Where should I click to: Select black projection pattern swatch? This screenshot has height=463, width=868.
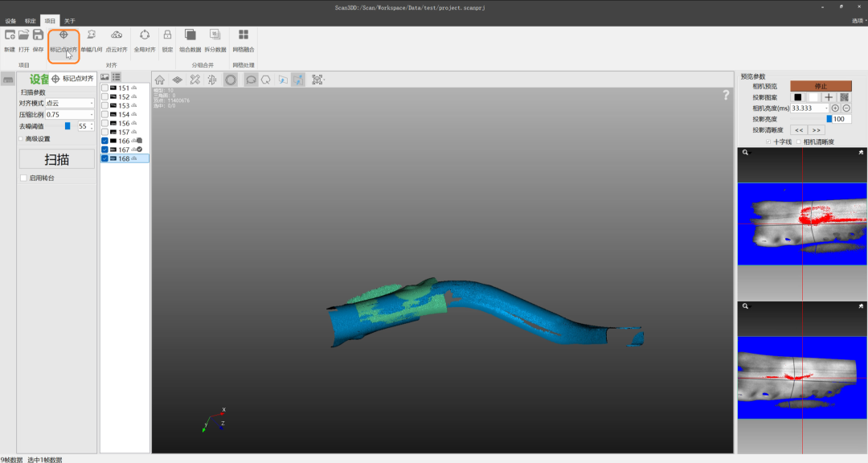coord(798,97)
